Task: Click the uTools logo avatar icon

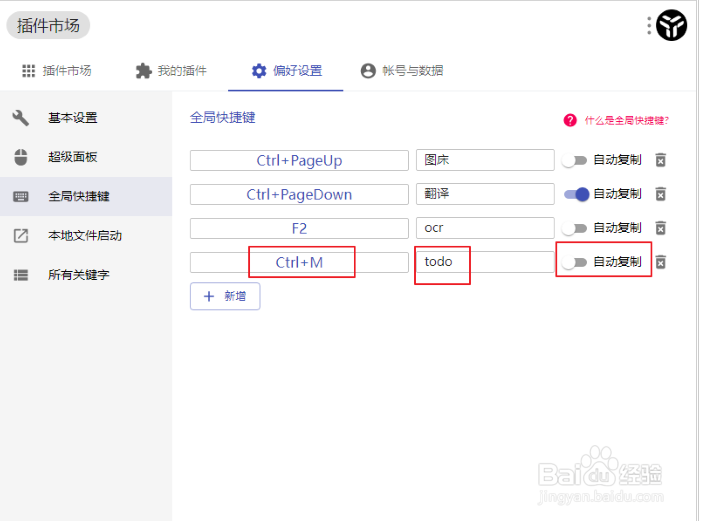Action: (672, 26)
